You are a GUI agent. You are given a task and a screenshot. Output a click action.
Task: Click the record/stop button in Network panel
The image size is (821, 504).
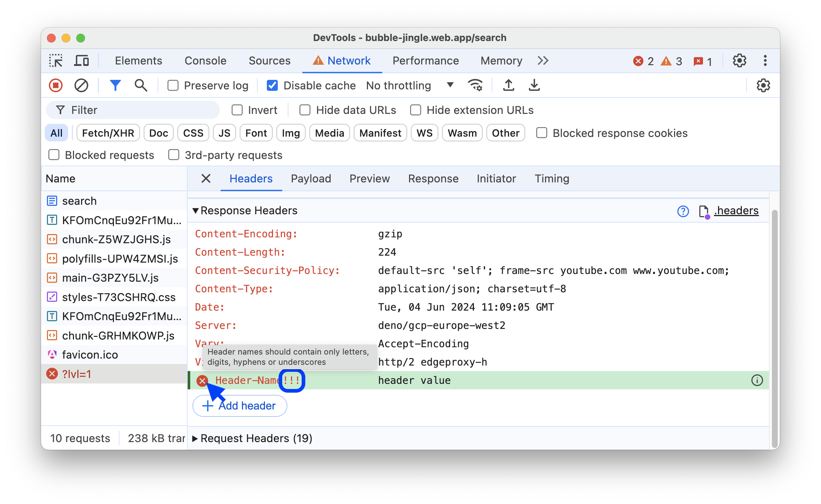coord(58,86)
